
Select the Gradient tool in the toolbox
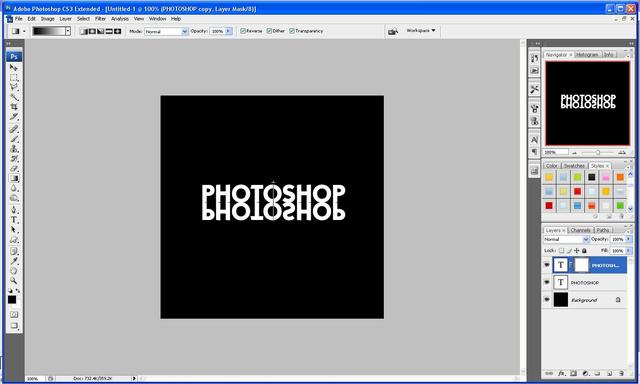click(14, 178)
